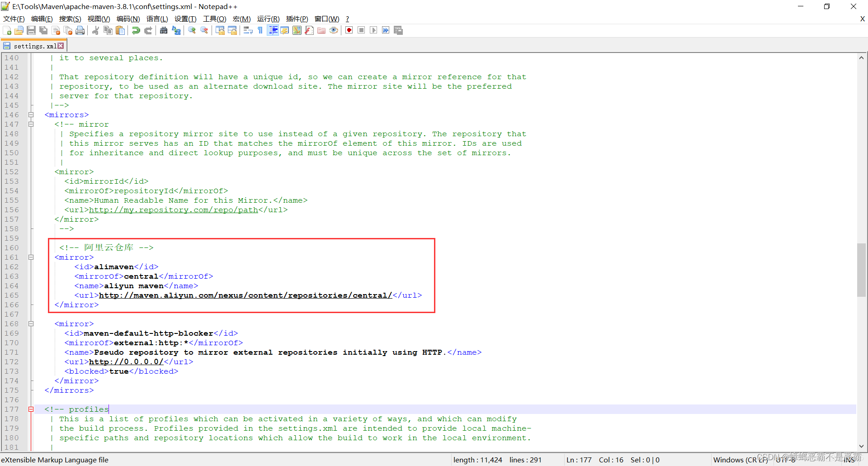The width and height of the screenshot is (868, 466).
Task: Save the current file with the Save icon
Action: pyautogui.click(x=31, y=30)
